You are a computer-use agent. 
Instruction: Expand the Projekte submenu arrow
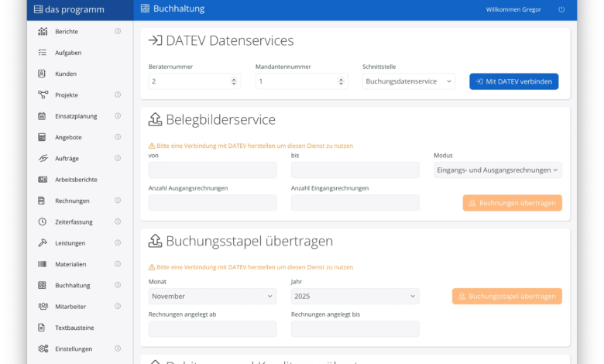[118, 94]
